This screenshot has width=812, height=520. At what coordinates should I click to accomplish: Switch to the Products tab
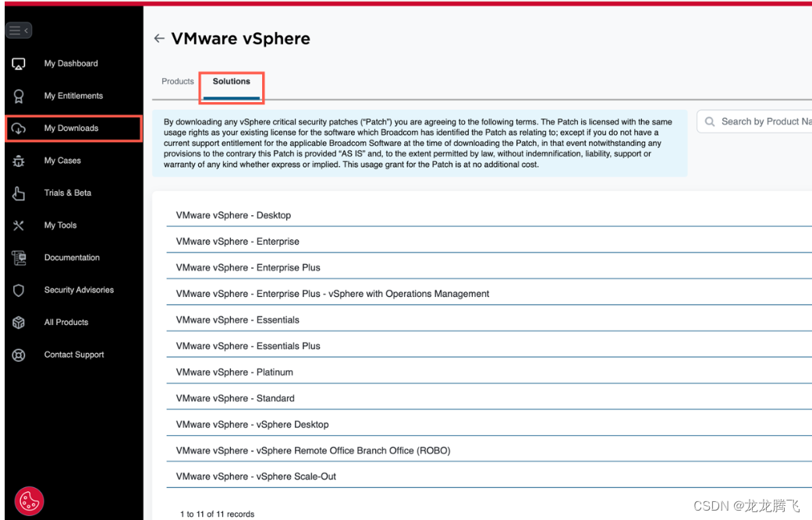click(178, 82)
